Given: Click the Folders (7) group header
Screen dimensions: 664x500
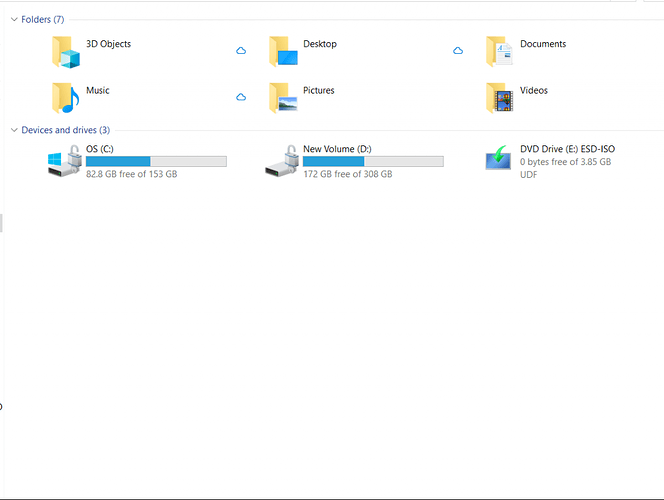Looking at the screenshot, I should [43, 19].
